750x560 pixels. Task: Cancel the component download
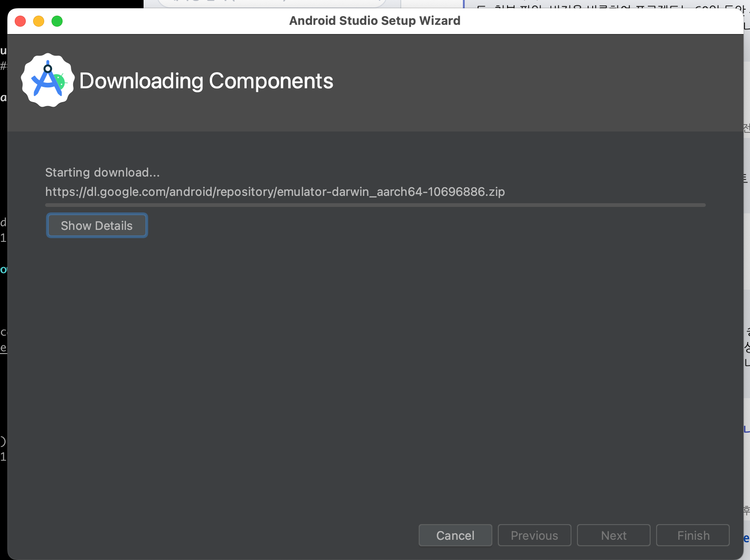coord(455,535)
